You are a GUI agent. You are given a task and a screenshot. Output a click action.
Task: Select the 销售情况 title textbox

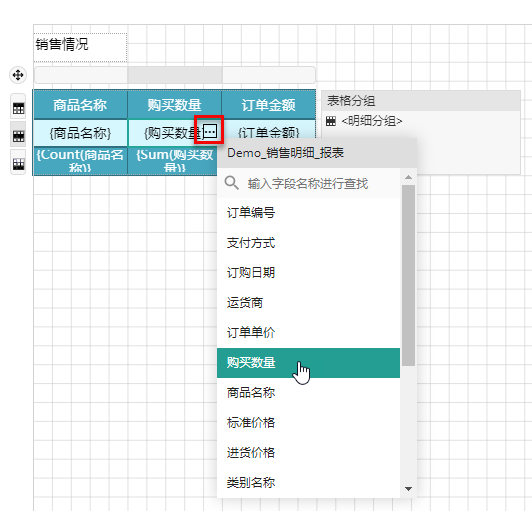click(80, 47)
